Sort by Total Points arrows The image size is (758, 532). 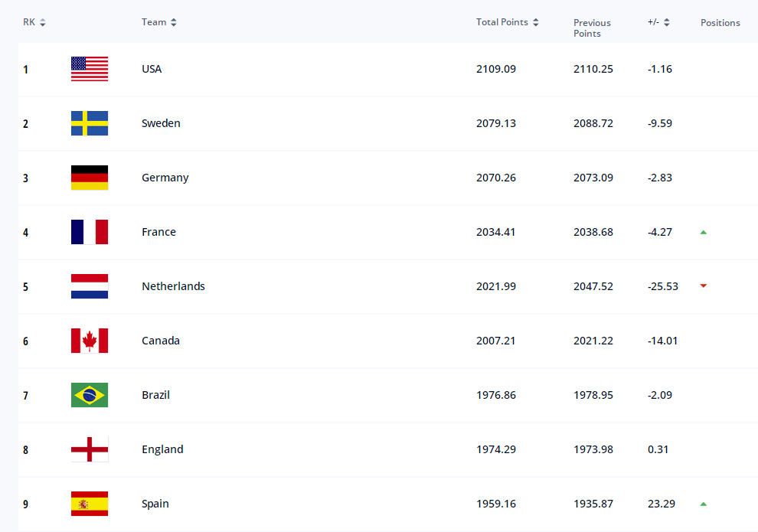tap(536, 22)
